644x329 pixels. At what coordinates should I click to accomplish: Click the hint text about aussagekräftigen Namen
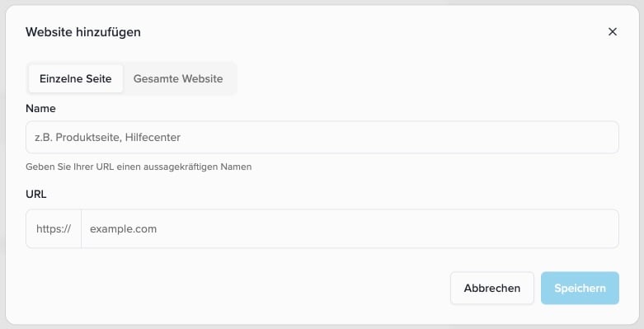pos(139,167)
